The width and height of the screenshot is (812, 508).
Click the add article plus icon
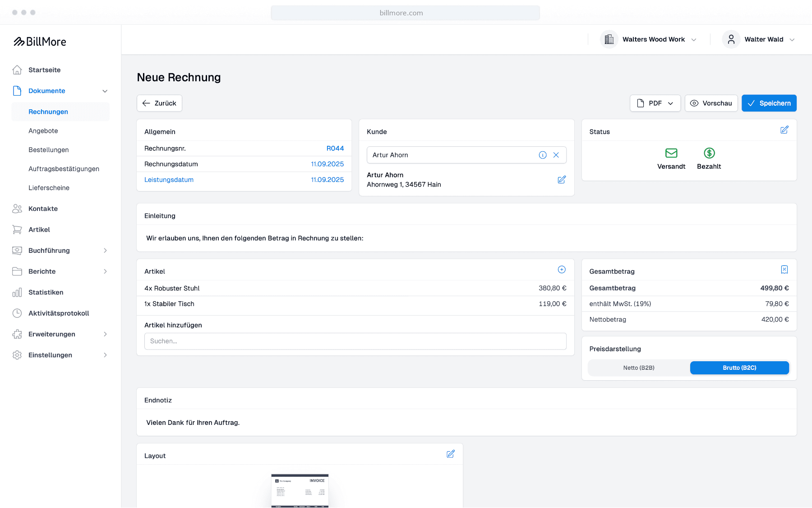click(562, 270)
